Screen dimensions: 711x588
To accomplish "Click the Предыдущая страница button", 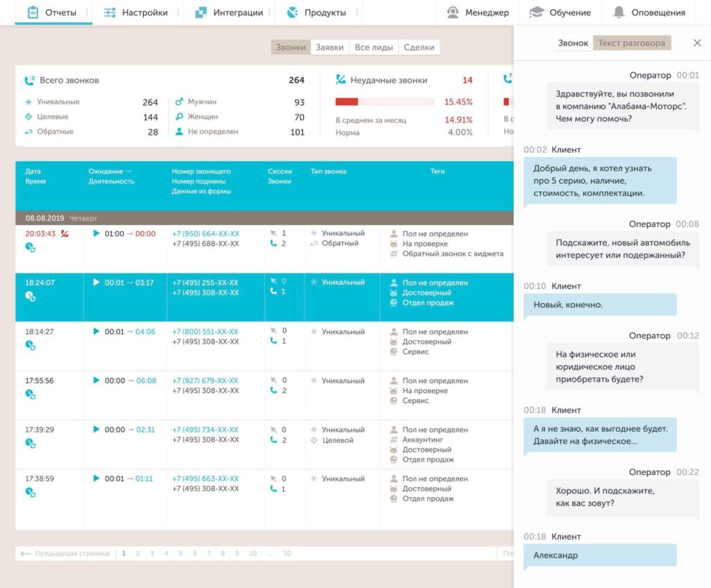I will 65,553.
